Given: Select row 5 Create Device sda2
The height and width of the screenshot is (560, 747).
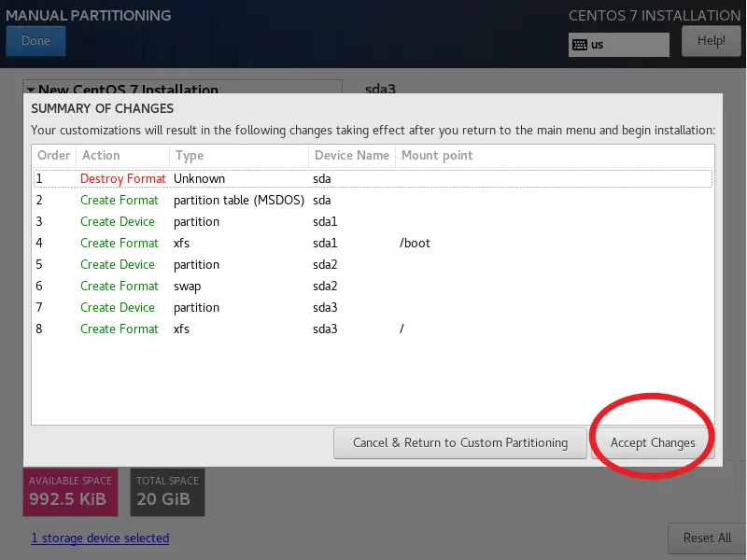Looking at the screenshot, I should [373, 264].
